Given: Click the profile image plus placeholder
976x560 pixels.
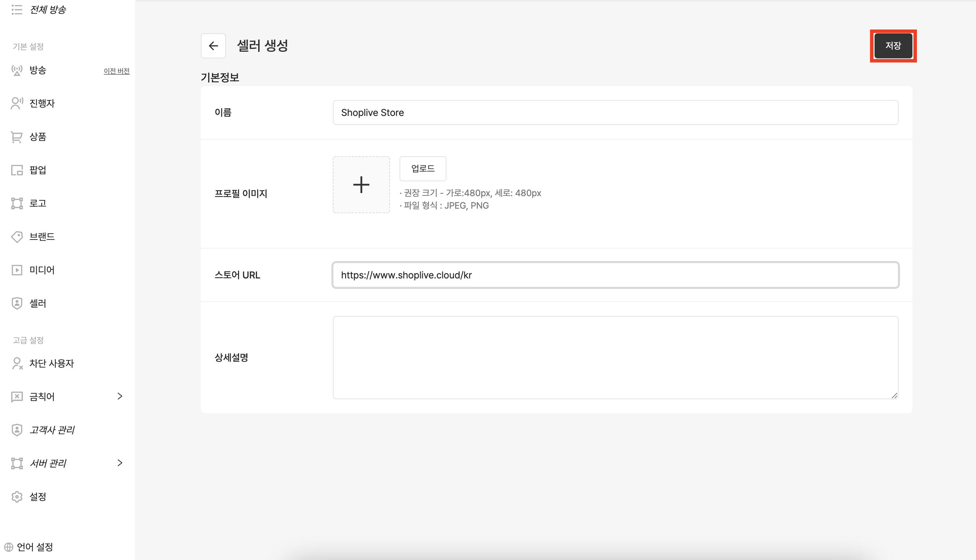Looking at the screenshot, I should tap(361, 185).
